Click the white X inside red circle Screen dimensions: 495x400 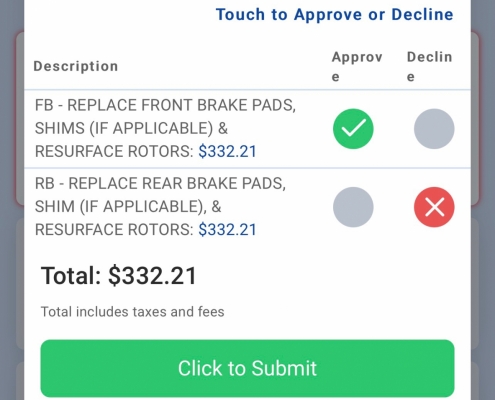434,207
